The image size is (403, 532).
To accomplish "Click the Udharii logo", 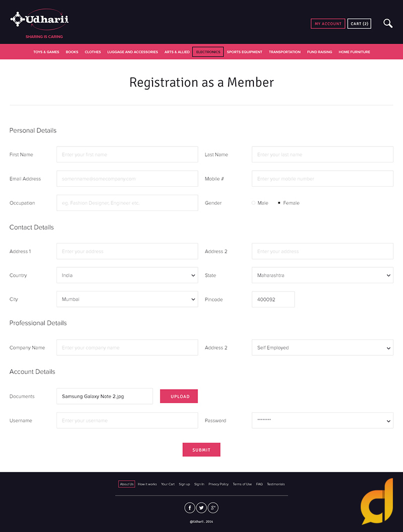I will pyautogui.click(x=39, y=21).
